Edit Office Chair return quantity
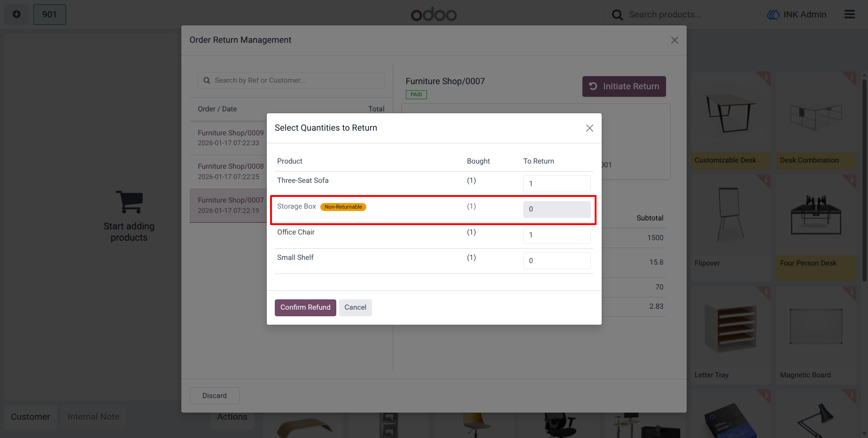 [557, 235]
